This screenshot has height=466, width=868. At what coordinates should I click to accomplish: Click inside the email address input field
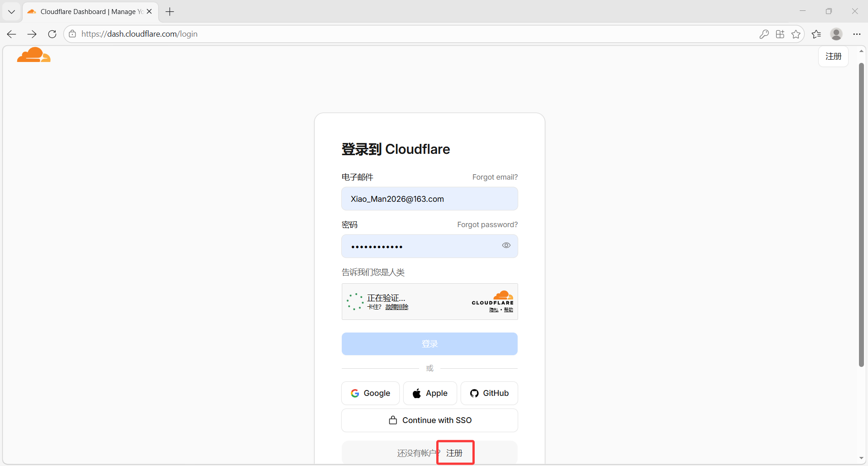(x=429, y=199)
